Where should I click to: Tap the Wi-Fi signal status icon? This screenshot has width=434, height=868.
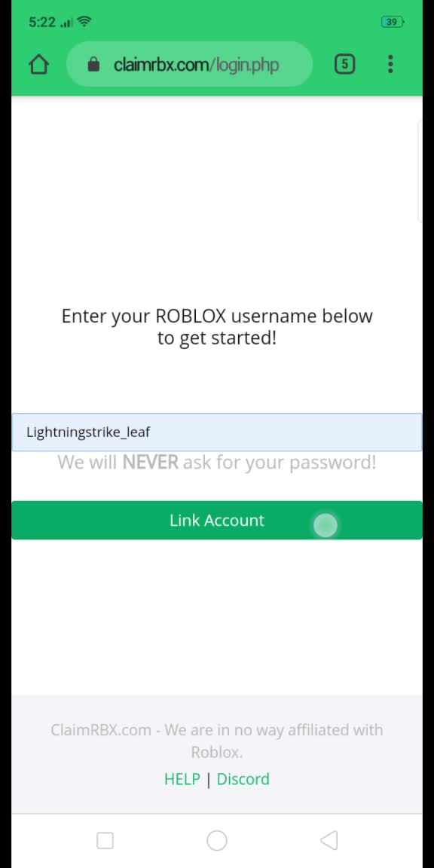click(x=84, y=22)
